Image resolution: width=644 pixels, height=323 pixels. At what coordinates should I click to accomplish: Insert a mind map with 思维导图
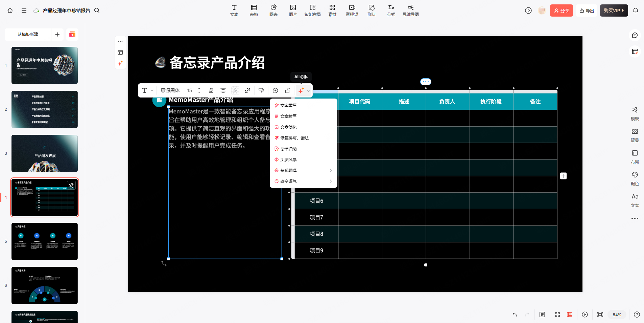tap(411, 10)
